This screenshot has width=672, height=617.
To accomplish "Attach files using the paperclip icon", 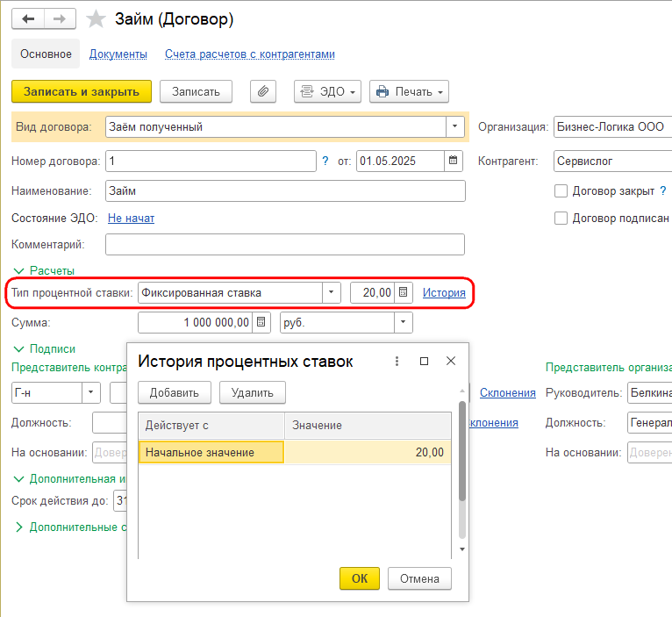I will (262, 91).
